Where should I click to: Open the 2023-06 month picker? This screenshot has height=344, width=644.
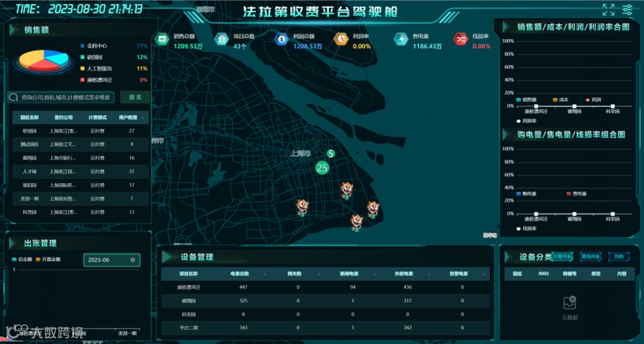click(x=112, y=260)
